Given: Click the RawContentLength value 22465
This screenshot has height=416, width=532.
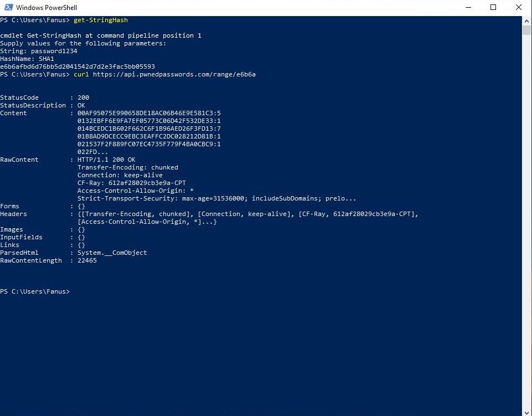Looking at the screenshot, I should [86, 260].
